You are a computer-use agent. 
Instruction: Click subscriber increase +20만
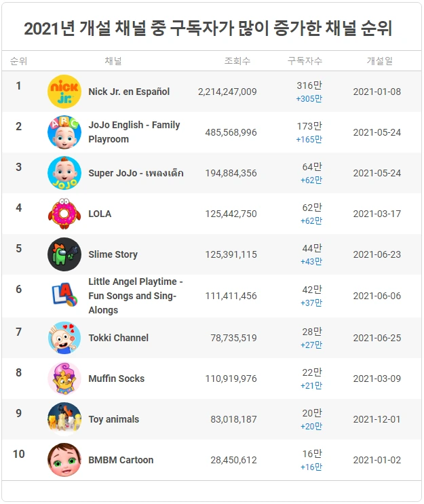tap(311, 427)
